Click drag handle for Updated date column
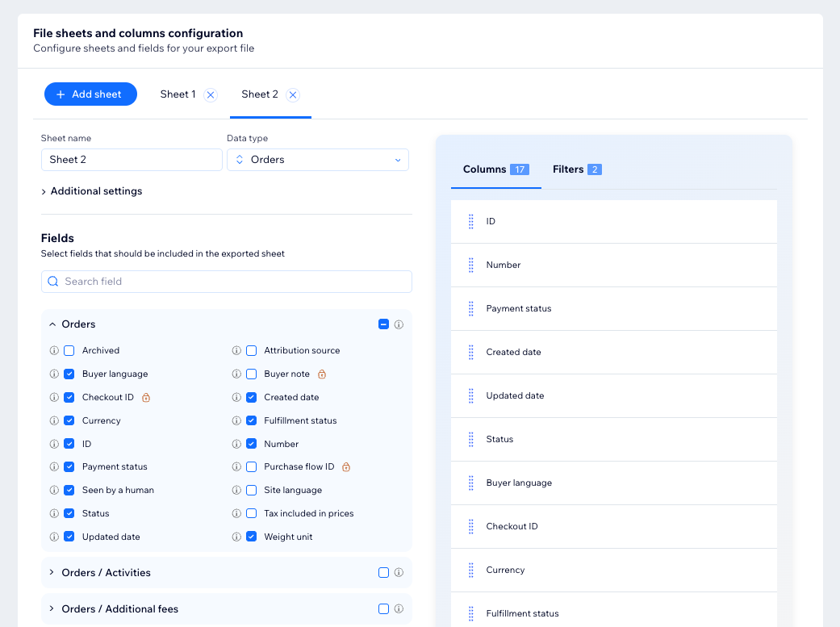840x627 pixels. pyautogui.click(x=471, y=395)
